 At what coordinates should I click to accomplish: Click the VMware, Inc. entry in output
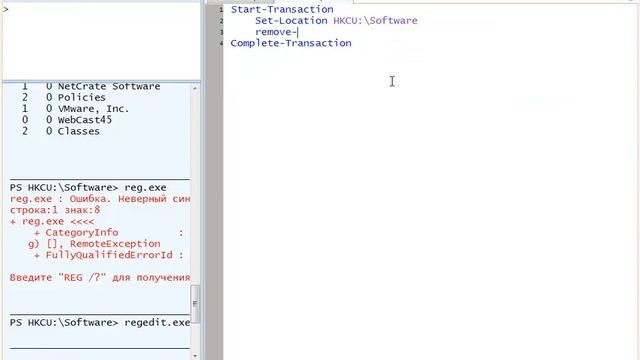pos(93,109)
